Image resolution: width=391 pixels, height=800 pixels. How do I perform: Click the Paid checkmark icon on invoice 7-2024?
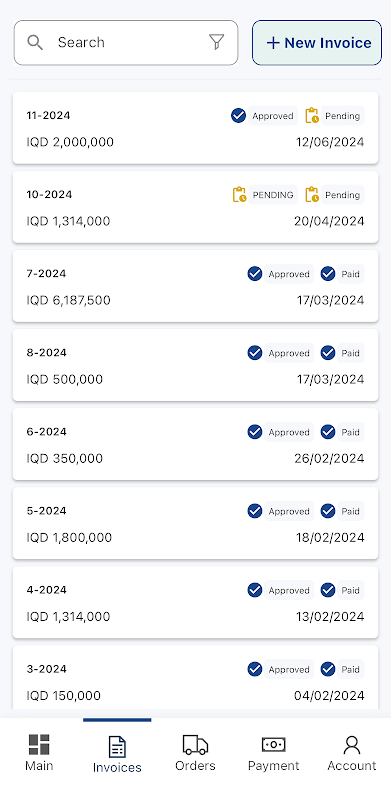[328, 274]
